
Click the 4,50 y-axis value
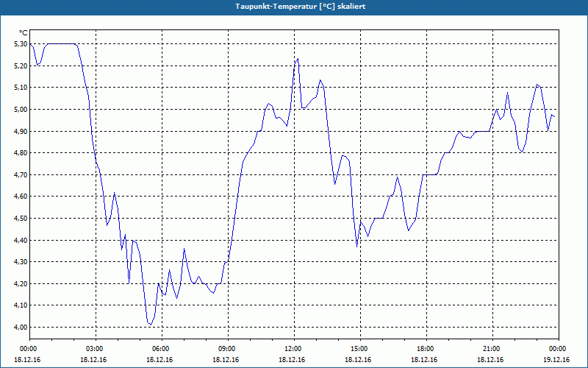(x=21, y=218)
